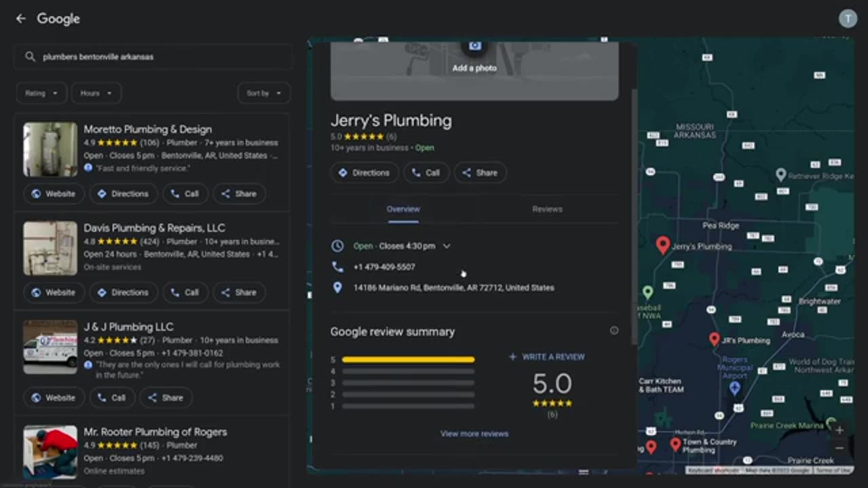Click Pea Ridge map label

pos(721,226)
